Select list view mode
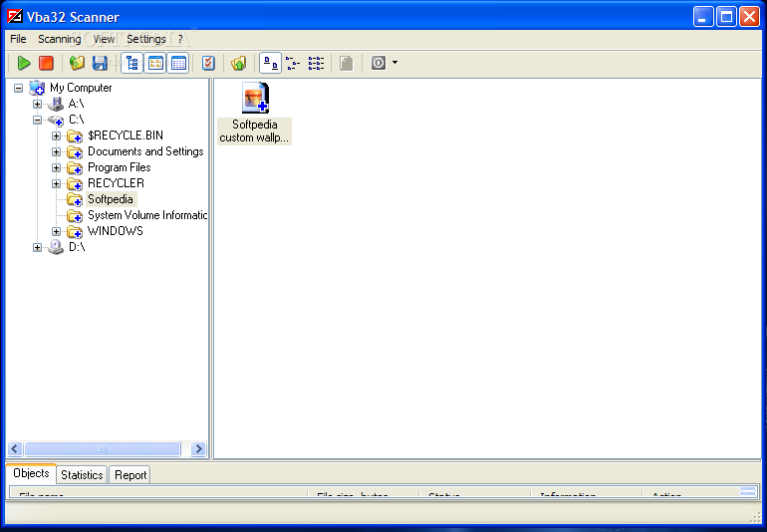 pos(316,63)
